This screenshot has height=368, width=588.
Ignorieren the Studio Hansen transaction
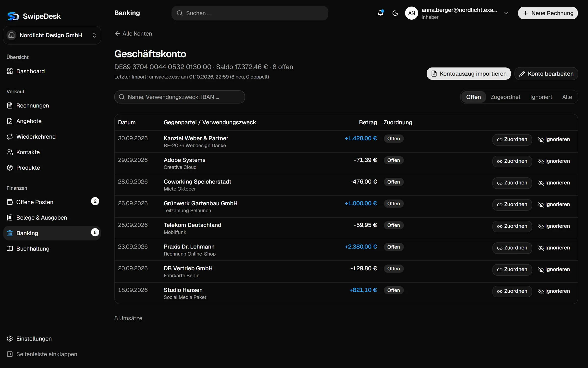(x=554, y=291)
